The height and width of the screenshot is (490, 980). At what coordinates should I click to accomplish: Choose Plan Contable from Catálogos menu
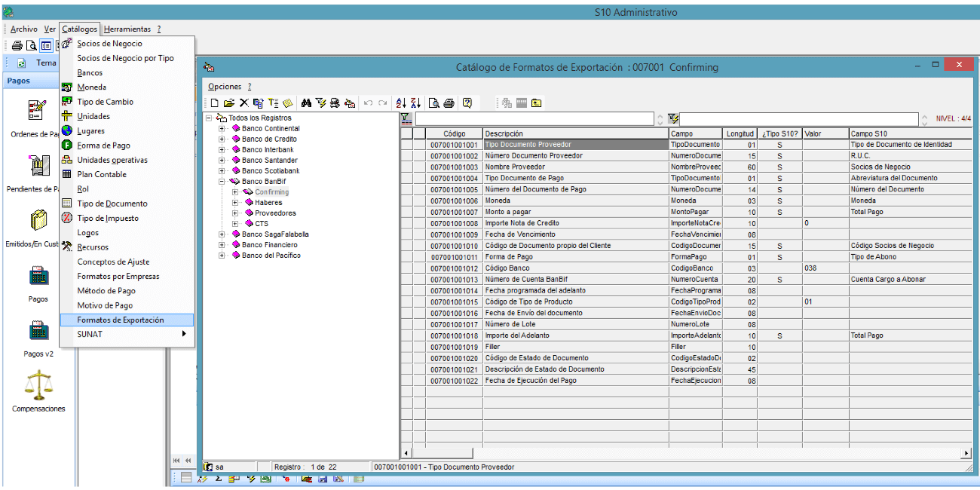(102, 174)
